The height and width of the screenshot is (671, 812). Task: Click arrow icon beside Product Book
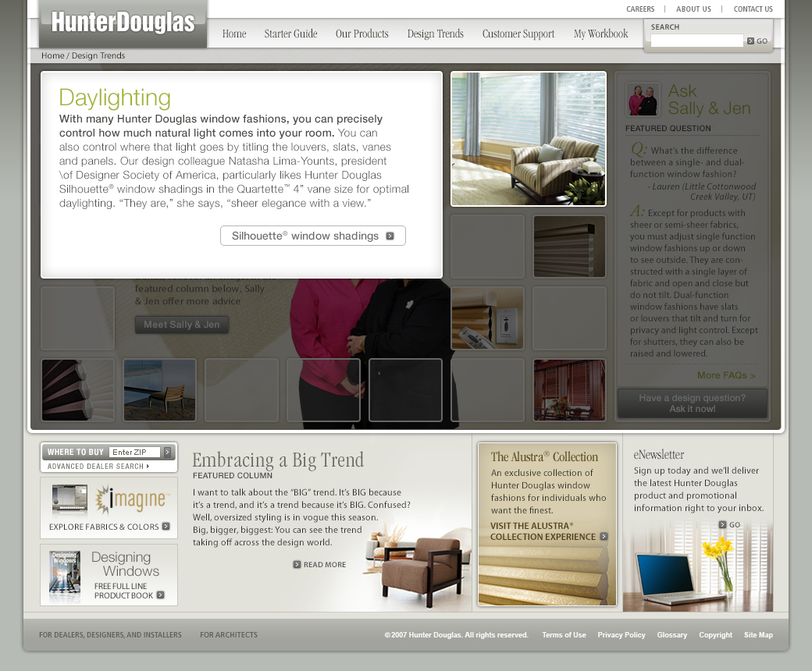tap(161, 595)
